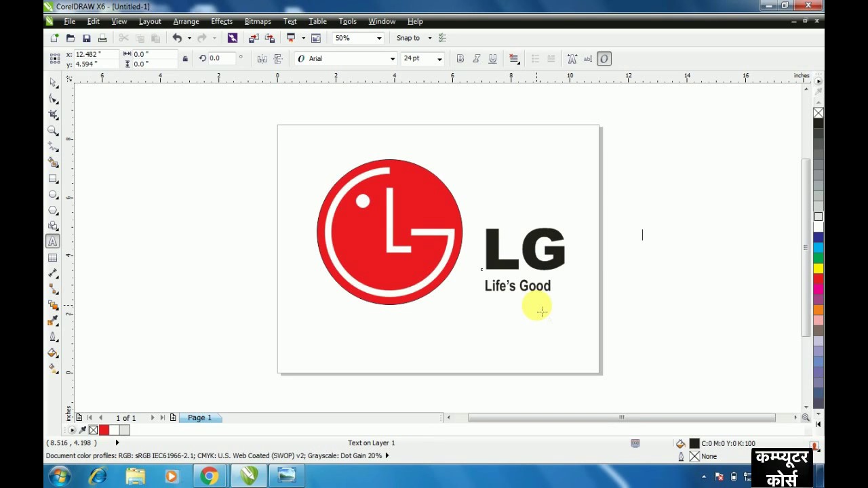Switch to the Page 1 tab

[199, 418]
